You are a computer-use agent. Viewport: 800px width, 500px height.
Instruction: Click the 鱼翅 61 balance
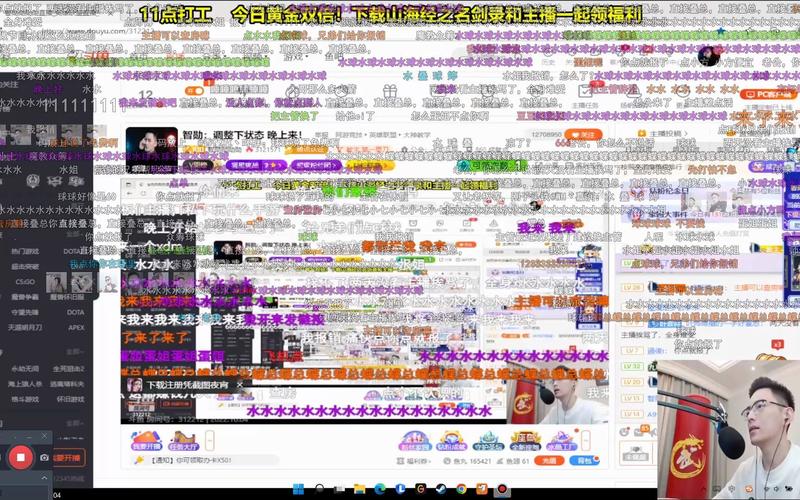pyautogui.click(x=512, y=461)
